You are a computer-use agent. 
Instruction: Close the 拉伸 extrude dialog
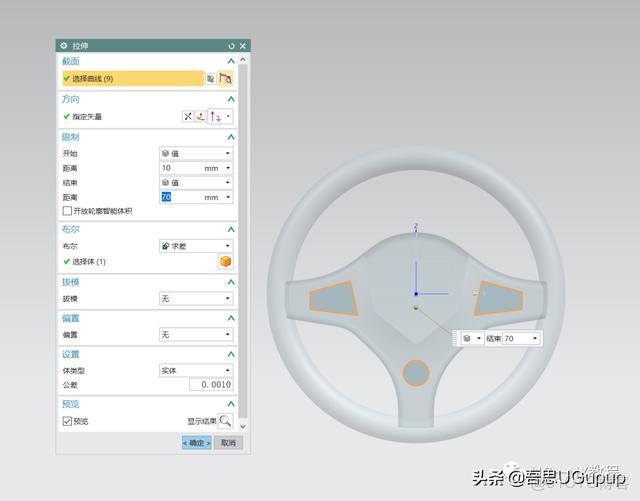[x=243, y=46]
